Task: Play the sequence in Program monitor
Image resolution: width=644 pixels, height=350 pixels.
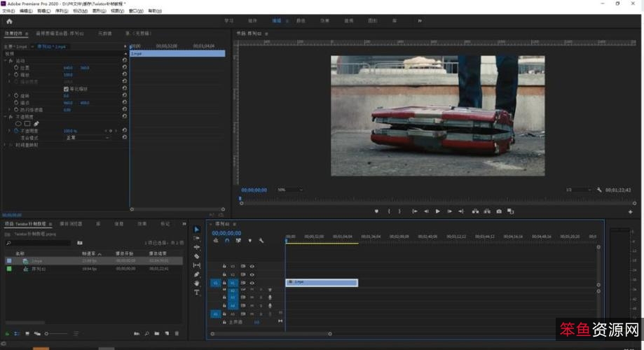Action: (438, 211)
